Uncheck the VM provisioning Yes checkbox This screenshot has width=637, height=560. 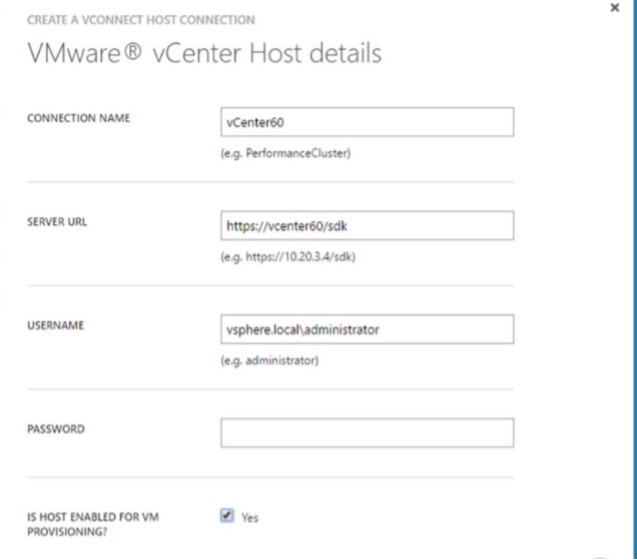click(227, 516)
